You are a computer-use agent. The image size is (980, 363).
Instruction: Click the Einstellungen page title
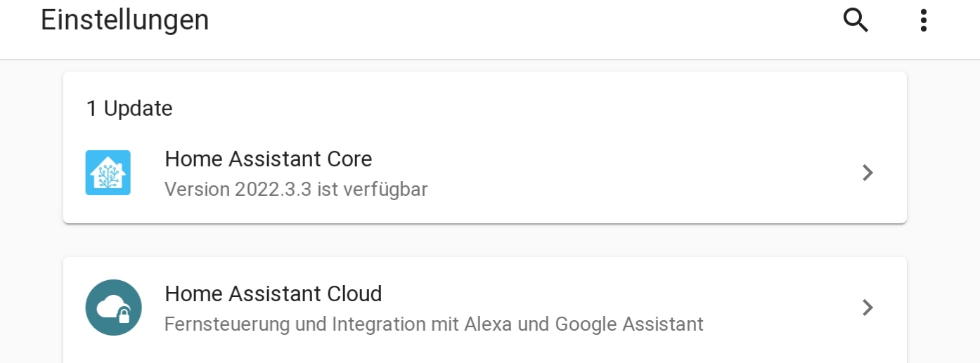click(x=124, y=20)
